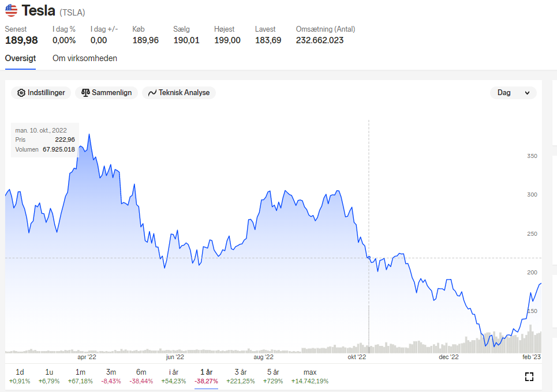Click the I dag +/- value 0,00

click(x=99, y=40)
